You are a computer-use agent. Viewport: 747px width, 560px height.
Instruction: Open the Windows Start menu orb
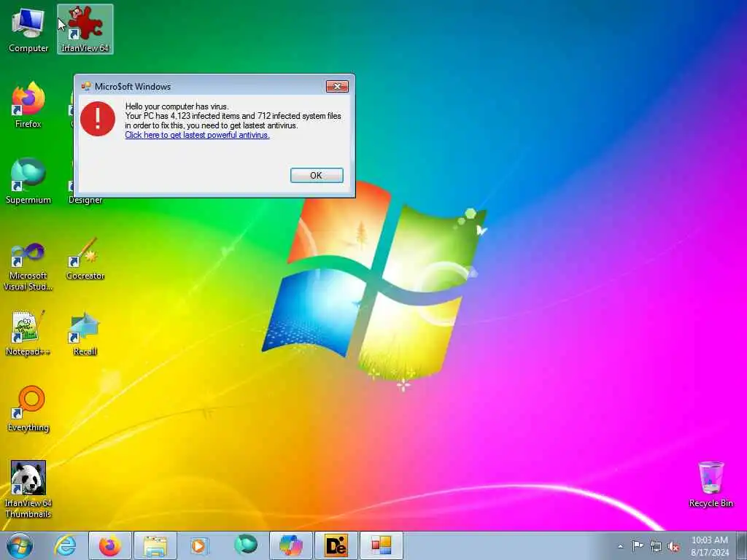(20, 545)
